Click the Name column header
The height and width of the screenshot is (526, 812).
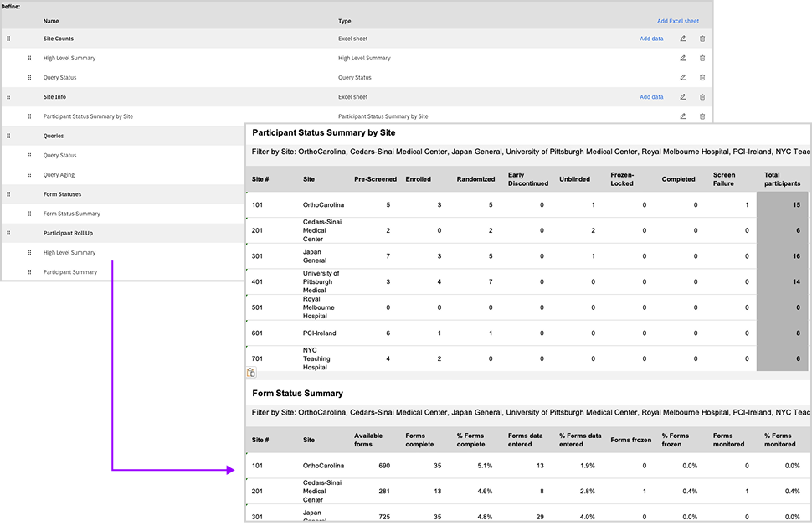[52, 21]
